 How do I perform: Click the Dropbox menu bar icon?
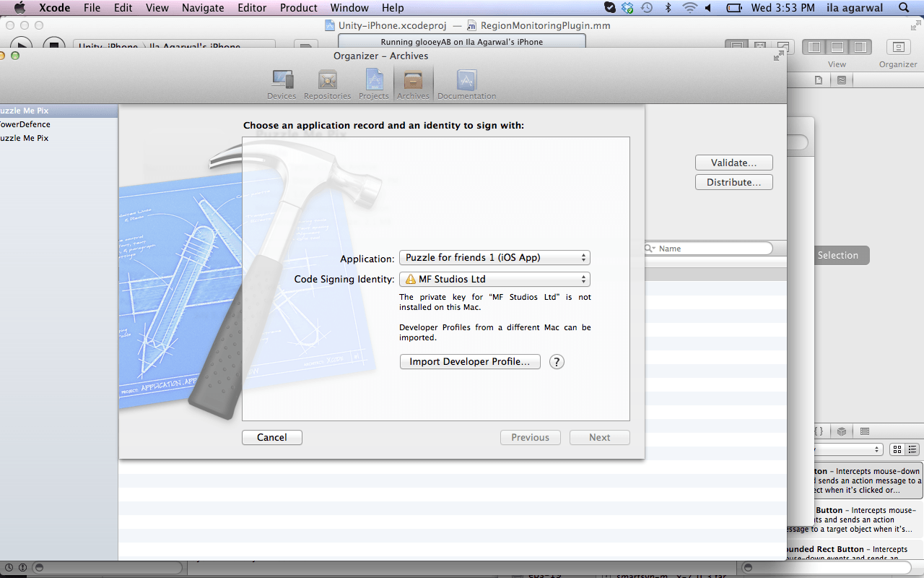pos(627,8)
